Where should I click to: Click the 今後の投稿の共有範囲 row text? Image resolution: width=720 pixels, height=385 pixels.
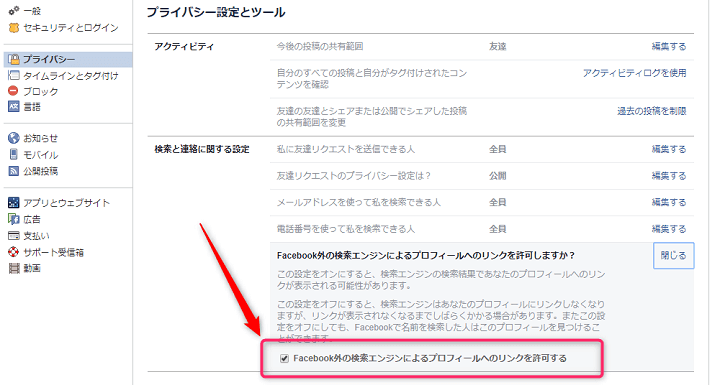tap(320, 46)
